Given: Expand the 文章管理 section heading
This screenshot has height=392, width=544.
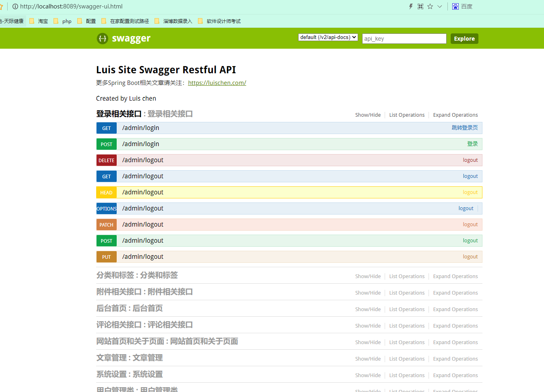Looking at the screenshot, I should tap(130, 358).
